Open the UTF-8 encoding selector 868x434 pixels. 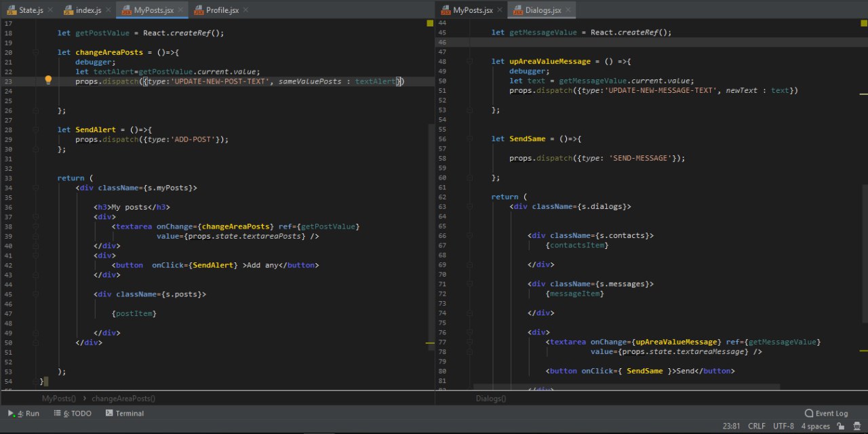click(x=783, y=427)
